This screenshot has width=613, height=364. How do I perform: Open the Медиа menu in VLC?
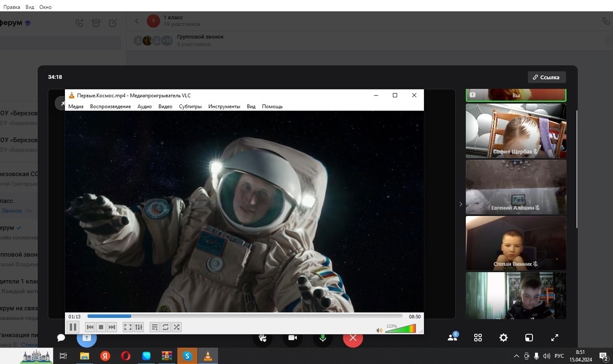76,107
